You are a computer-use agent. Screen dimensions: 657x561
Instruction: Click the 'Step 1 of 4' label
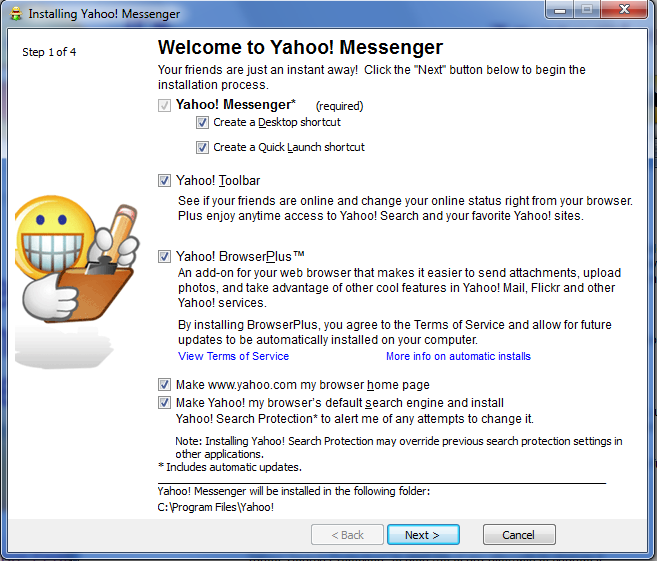pos(49,52)
